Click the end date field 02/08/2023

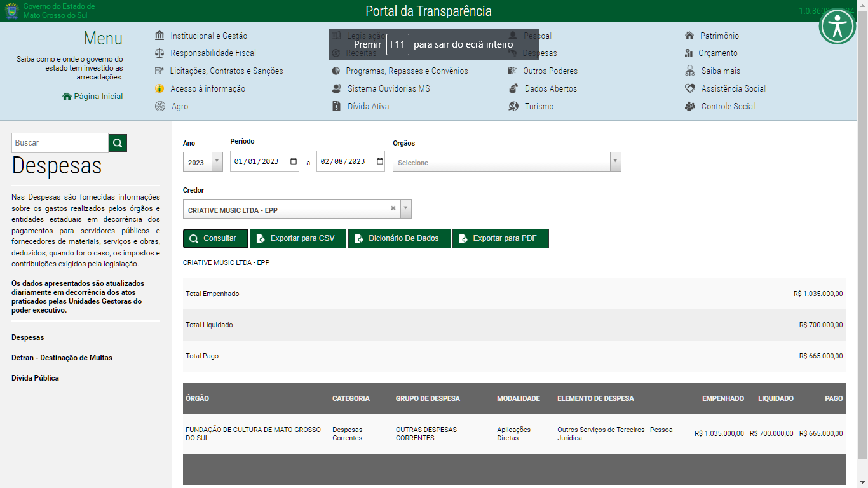tap(351, 161)
